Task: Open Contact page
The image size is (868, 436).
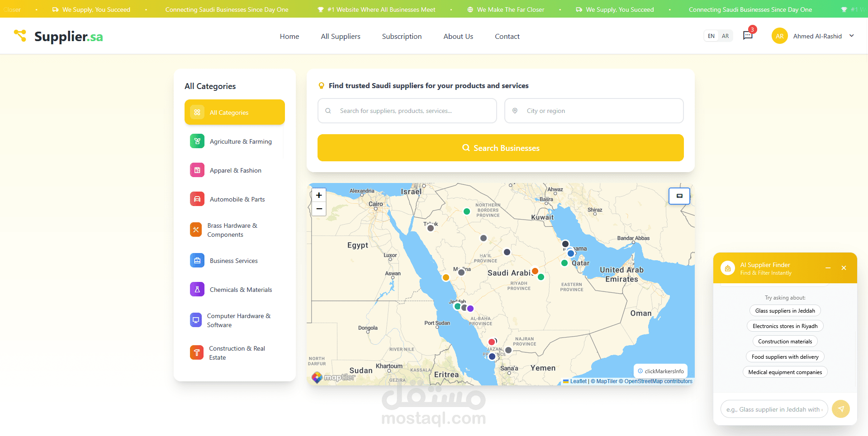Action: [x=507, y=36]
